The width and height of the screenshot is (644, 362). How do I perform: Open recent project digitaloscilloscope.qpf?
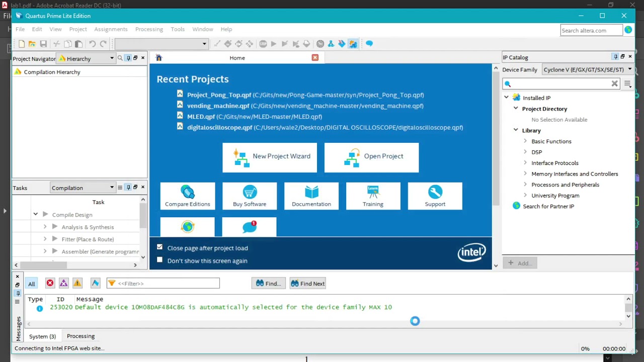tap(325, 128)
